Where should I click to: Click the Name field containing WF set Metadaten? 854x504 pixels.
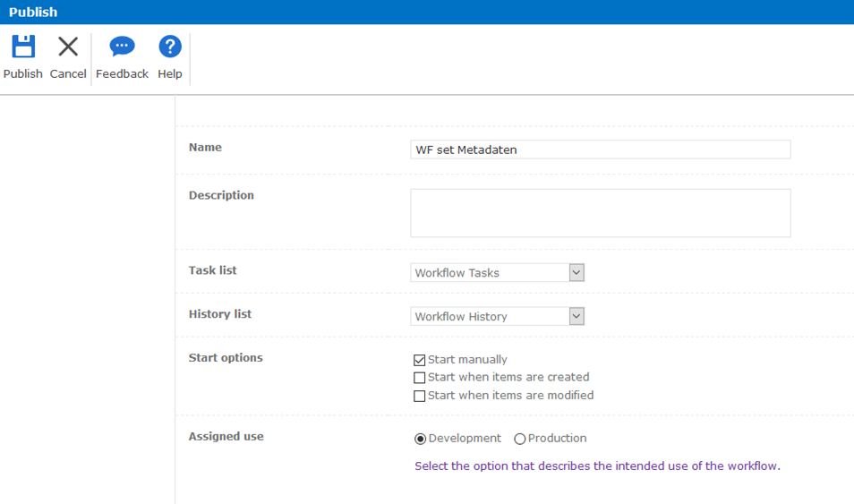coord(600,149)
